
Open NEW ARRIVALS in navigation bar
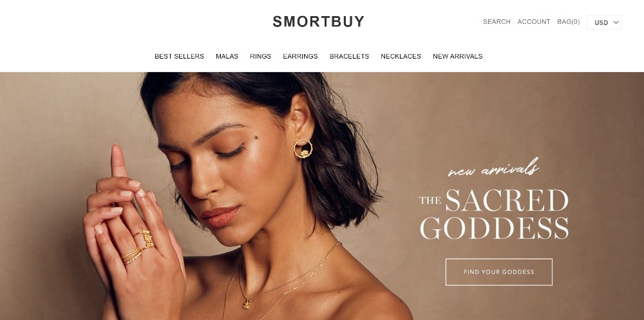click(457, 56)
